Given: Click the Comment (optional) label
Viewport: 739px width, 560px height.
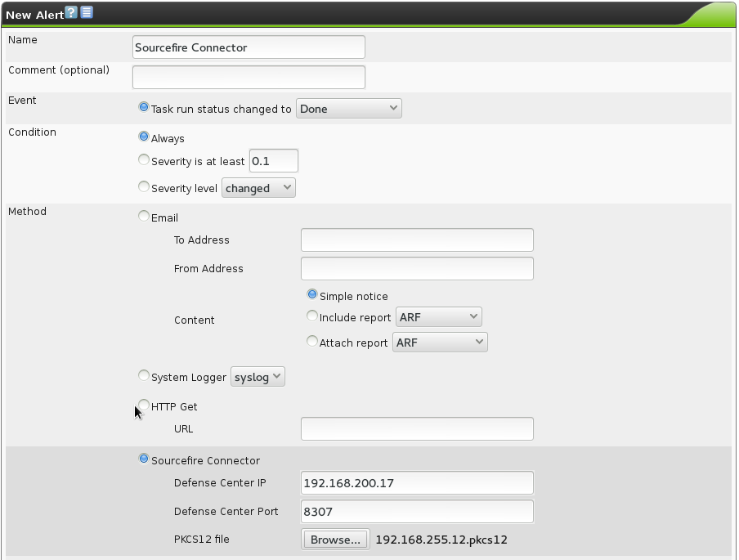Looking at the screenshot, I should point(59,70).
